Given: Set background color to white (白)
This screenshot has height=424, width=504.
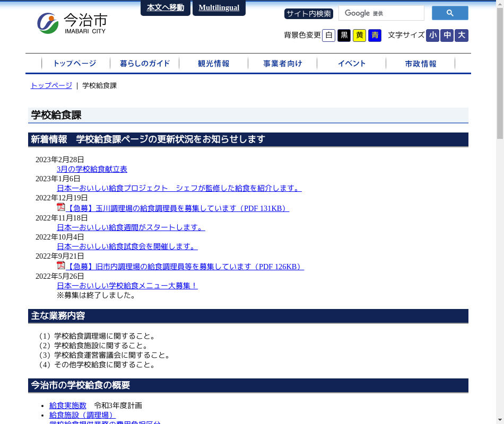Looking at the screenshot, I should [328, 36].
